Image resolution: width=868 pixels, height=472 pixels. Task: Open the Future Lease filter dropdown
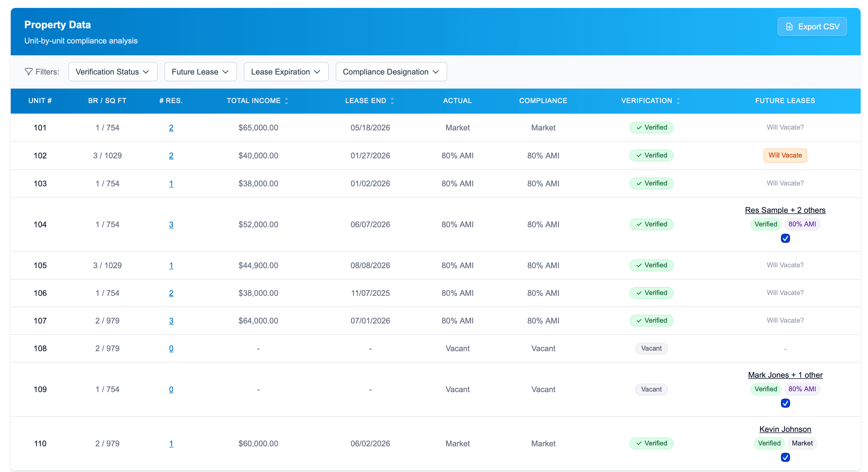point(201,72)
